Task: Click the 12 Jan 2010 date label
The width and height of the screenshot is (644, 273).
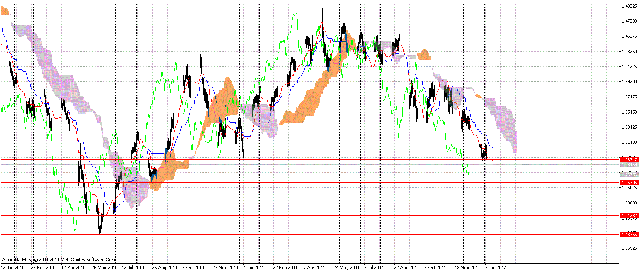Action: tap(13, 267)
